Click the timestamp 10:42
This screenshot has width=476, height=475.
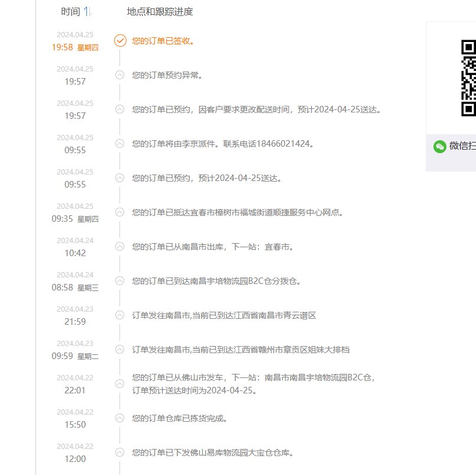click(x=75, y=253)
